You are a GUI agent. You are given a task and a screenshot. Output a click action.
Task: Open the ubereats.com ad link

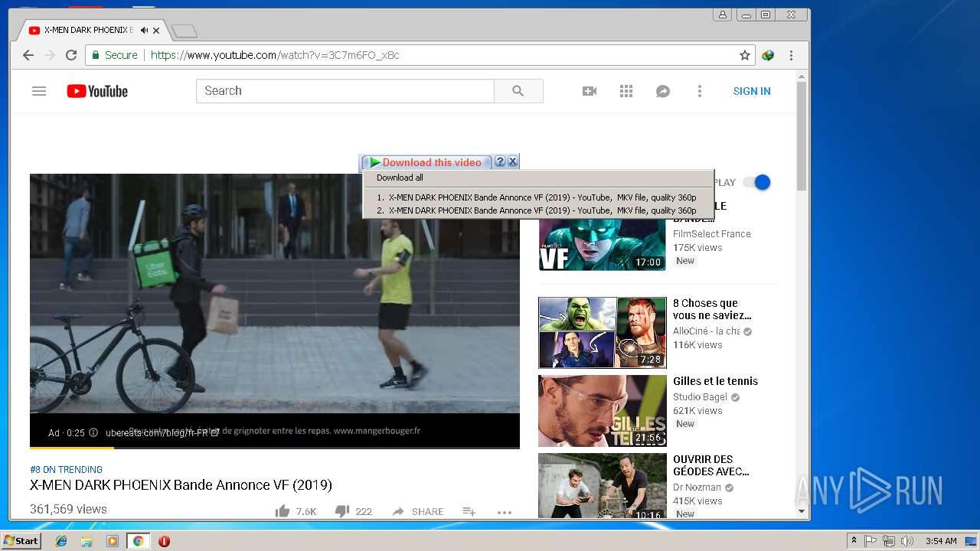click(162, 432)
